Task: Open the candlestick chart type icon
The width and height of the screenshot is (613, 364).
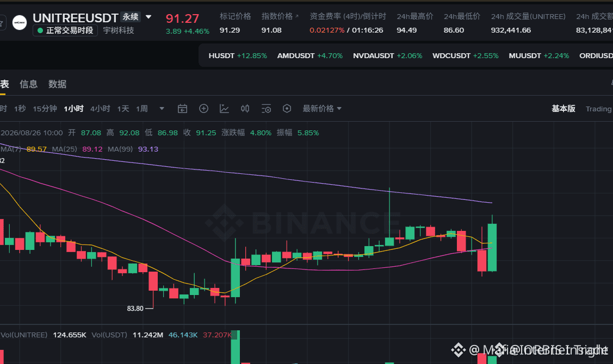Action: [x=245, y=109]
